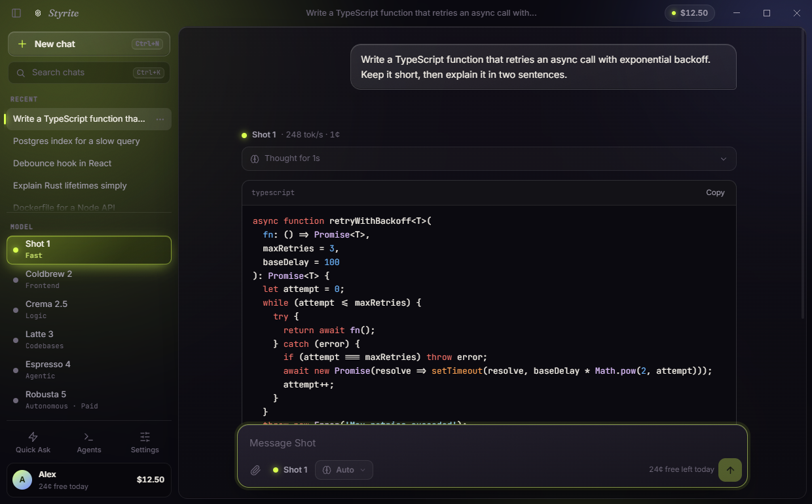This screenshot has height=504, width=812.
Task: Select the Robusta 5 Autonomous model
Action: click(x=89, y=400)
